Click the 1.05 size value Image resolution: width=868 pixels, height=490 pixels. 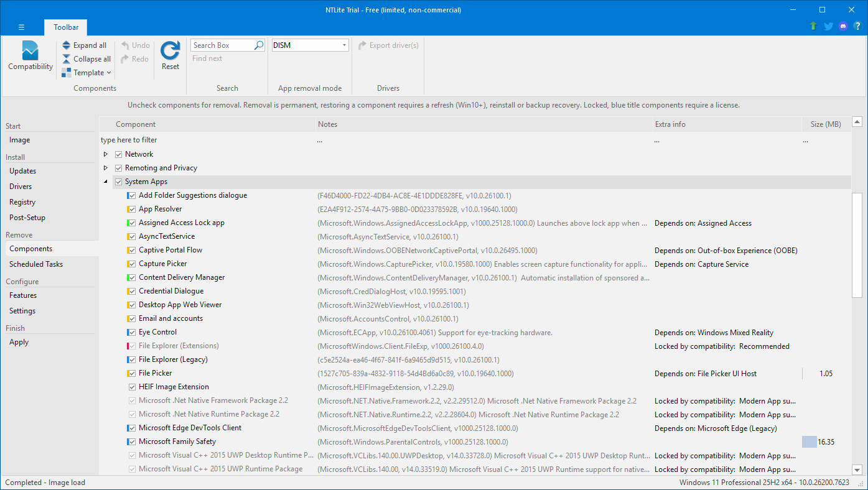826,374
